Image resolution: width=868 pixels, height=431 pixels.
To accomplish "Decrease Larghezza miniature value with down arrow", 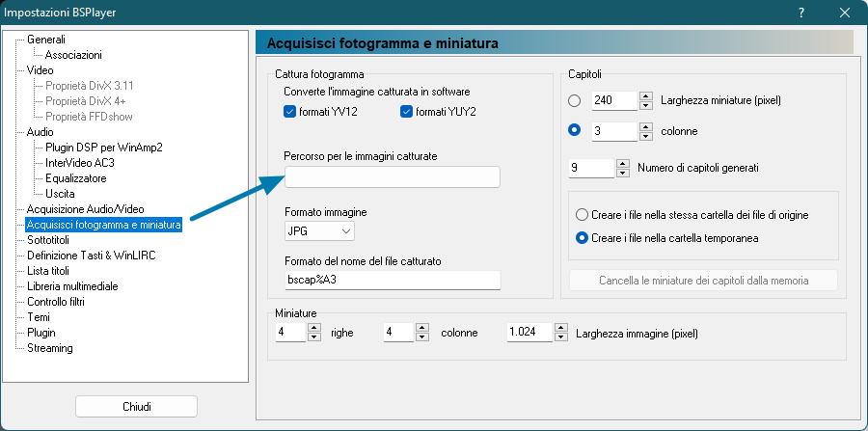I will click(645, 105).
